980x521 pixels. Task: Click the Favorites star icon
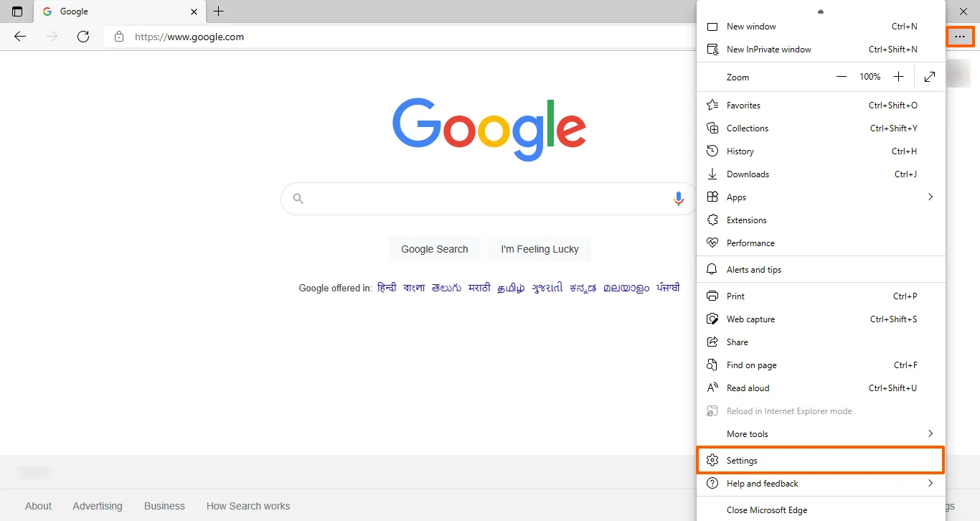712,105
